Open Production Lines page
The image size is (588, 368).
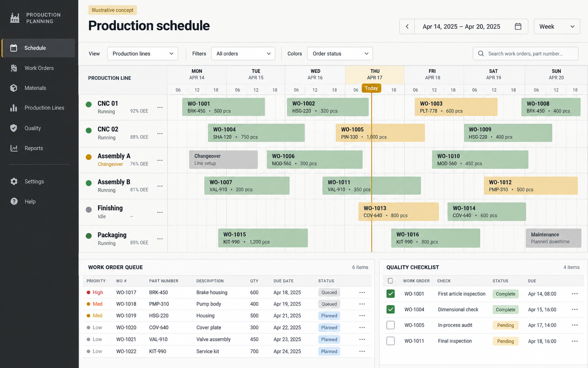point(39,108)
